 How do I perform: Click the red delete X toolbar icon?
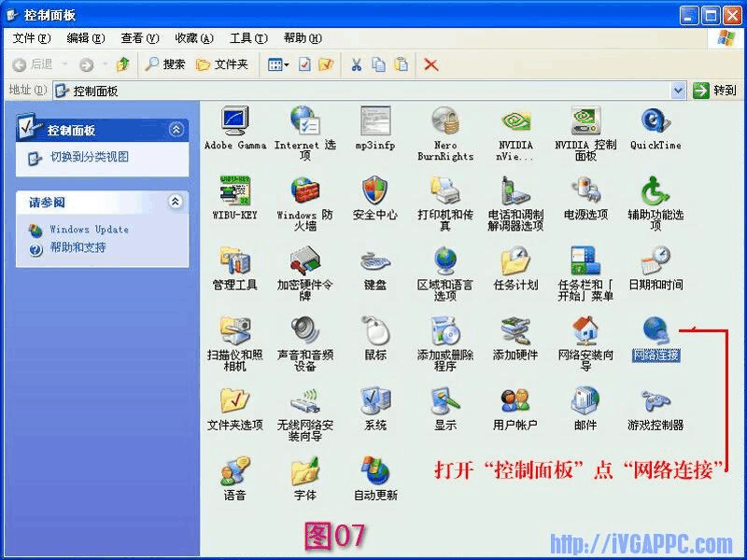point(430,64)
